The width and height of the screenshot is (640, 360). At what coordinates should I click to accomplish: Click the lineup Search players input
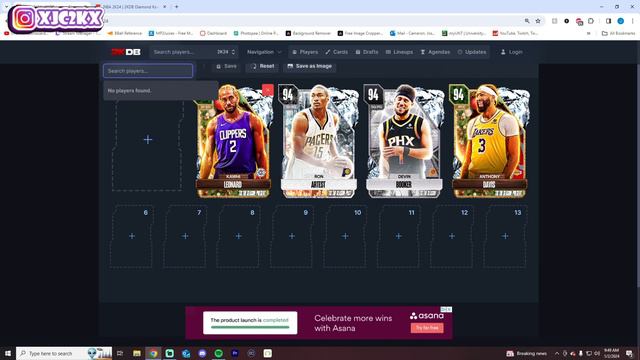click(148, 71)
